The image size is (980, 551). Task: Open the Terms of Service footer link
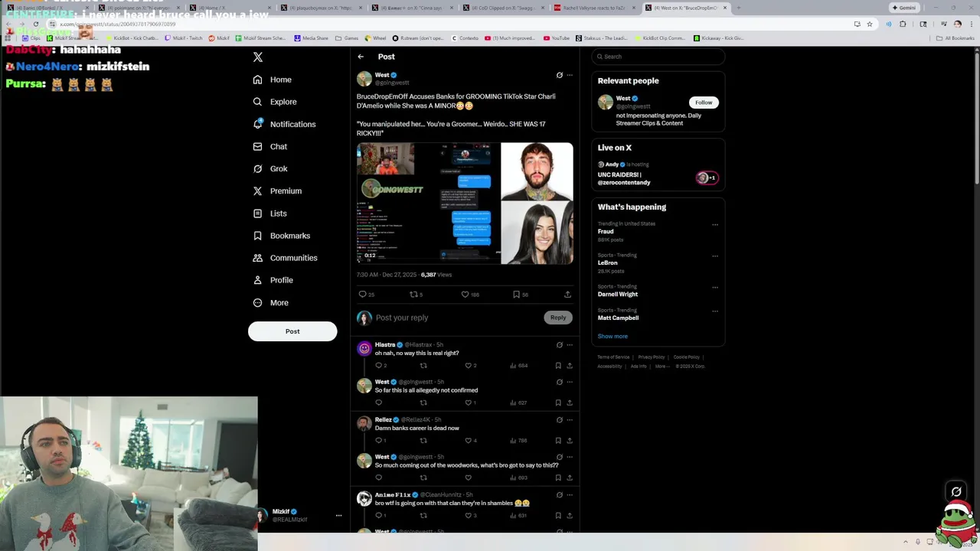(614, 357)
